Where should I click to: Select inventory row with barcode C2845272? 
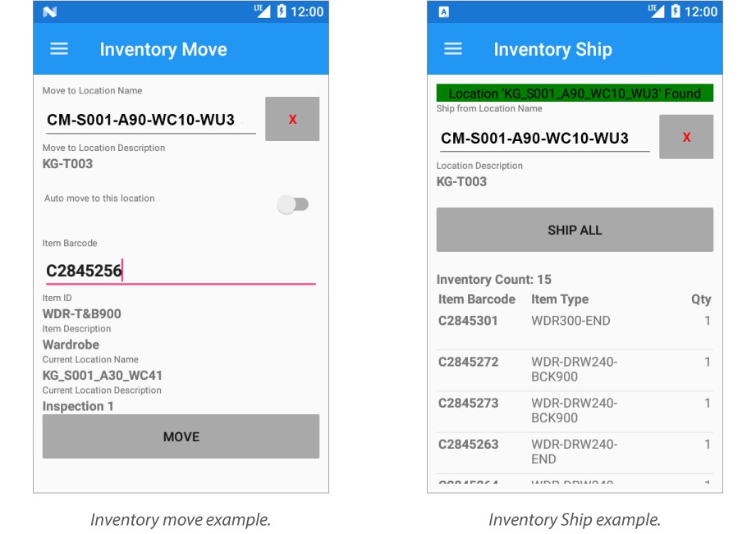[x=574, y=370]
